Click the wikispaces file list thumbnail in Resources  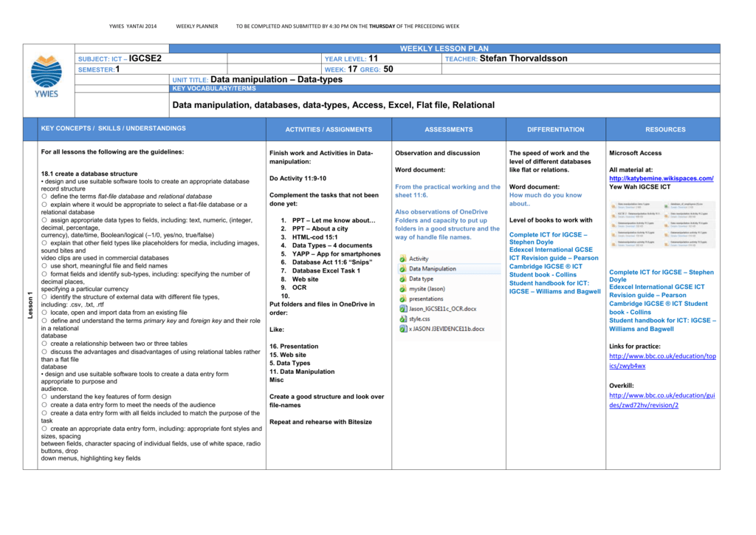pos(662,225)
